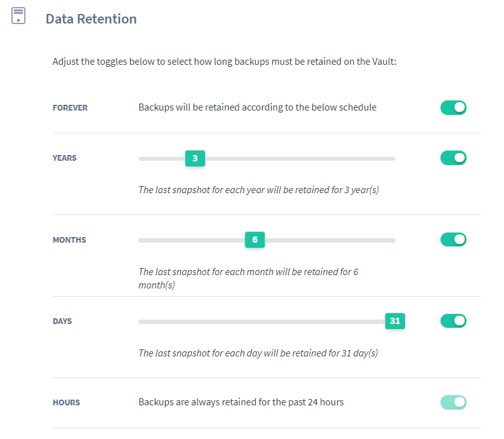504x439 pixels.
Task: Click the Years slider handle showing 3
Action: click(195, 158)
